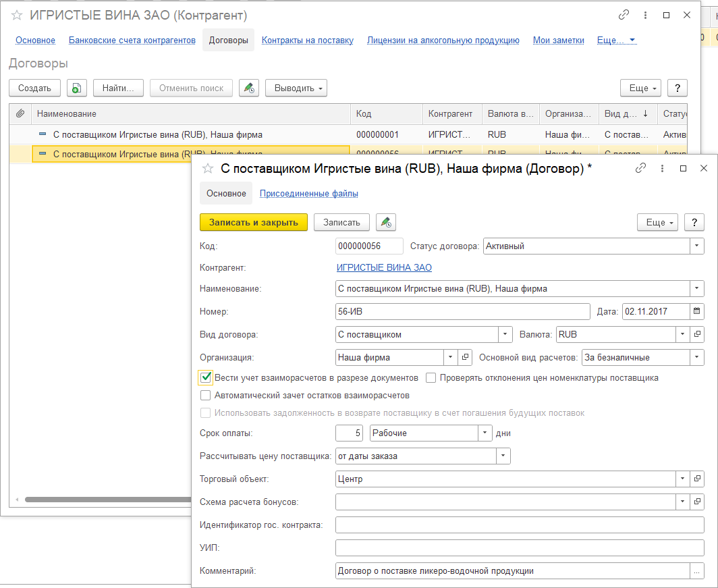Expand the Вид договора dropdown
Viewport: 718px width, 588px height.
coord(505,334)
